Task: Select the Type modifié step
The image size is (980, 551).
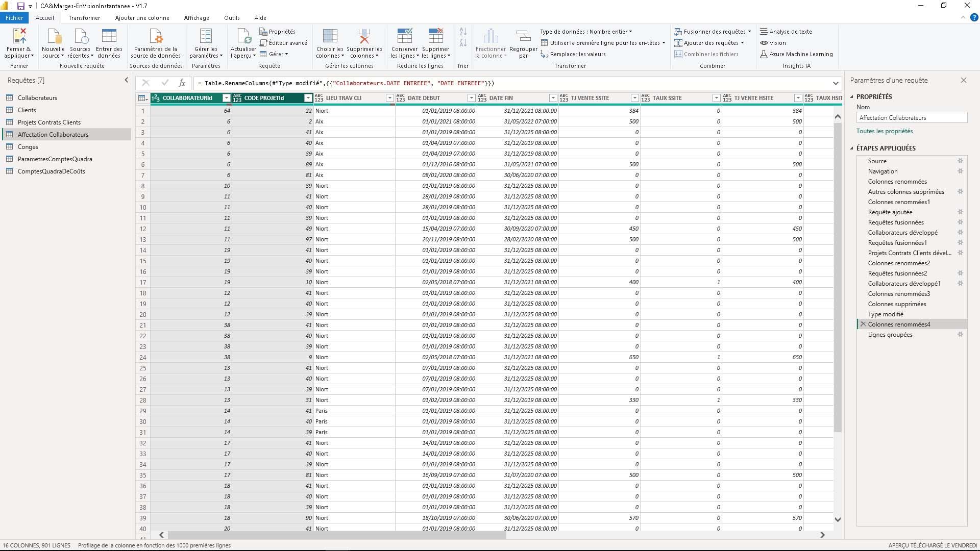Action: click(886, 314)
